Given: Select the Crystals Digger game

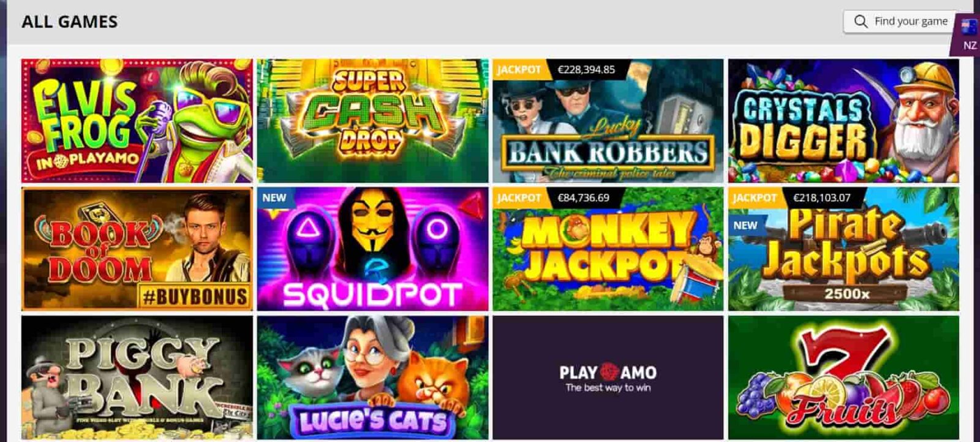Looking at the screenshot, I should pyautogui.click(x=843, y=121).
